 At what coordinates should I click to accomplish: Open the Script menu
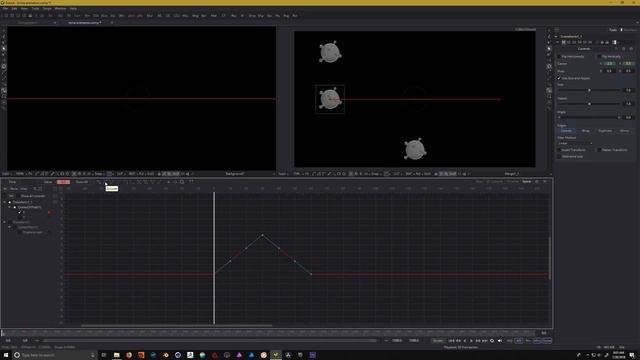(x=47, y=9)
